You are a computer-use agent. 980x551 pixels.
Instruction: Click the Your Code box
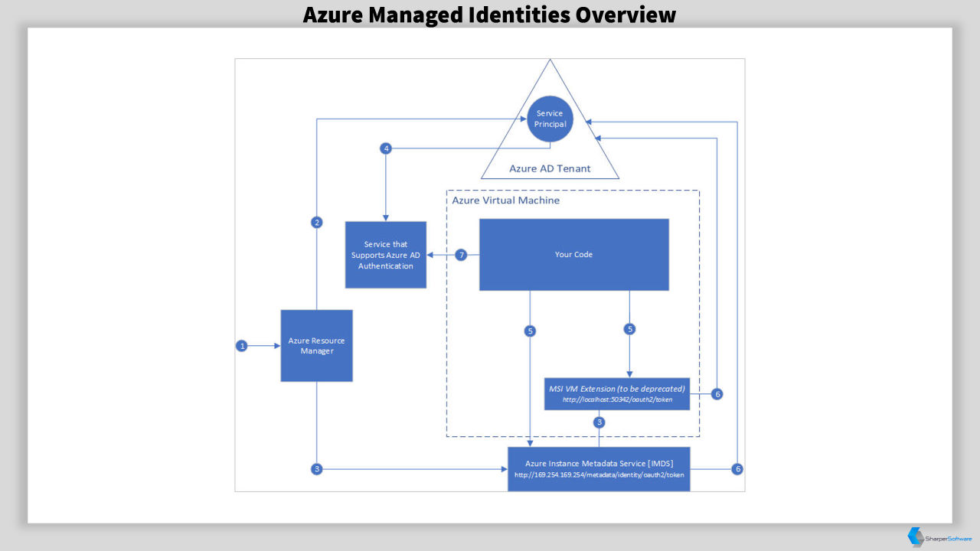point(574,255)
